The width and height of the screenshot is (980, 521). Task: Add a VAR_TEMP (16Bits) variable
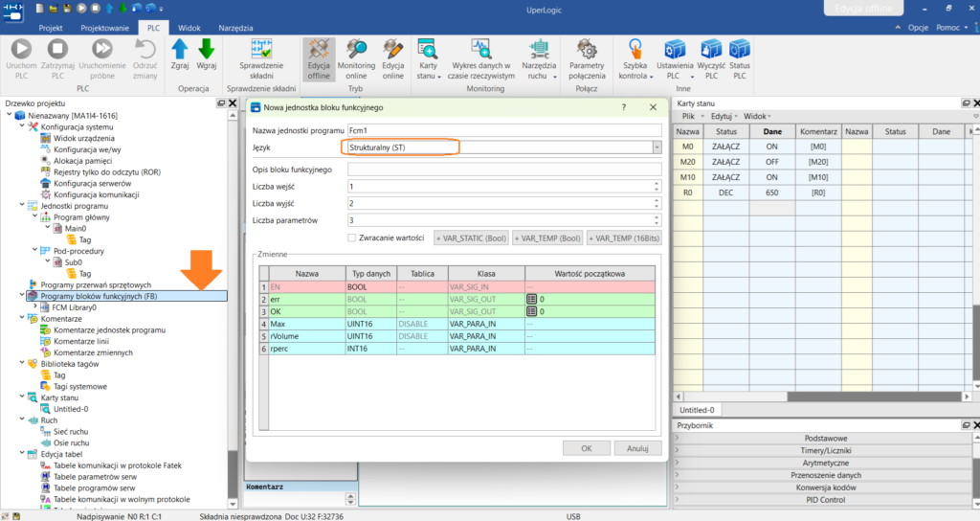(624, 238)
